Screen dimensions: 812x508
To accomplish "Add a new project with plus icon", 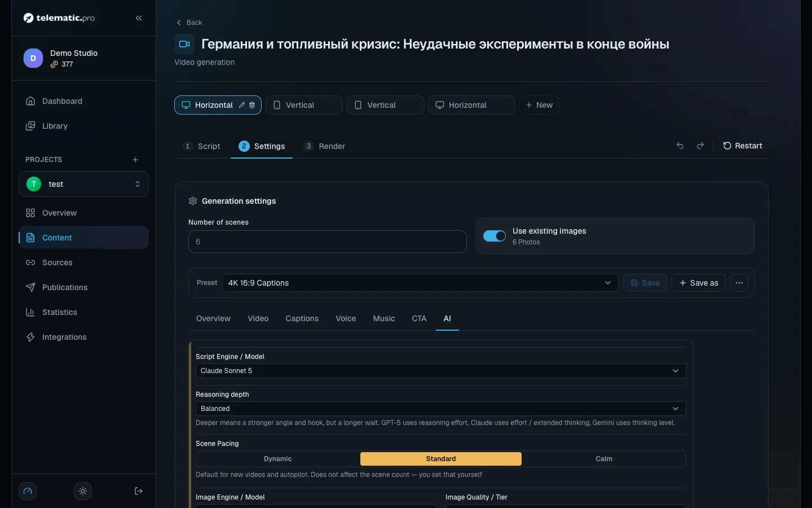I will (x=135, y=160).
